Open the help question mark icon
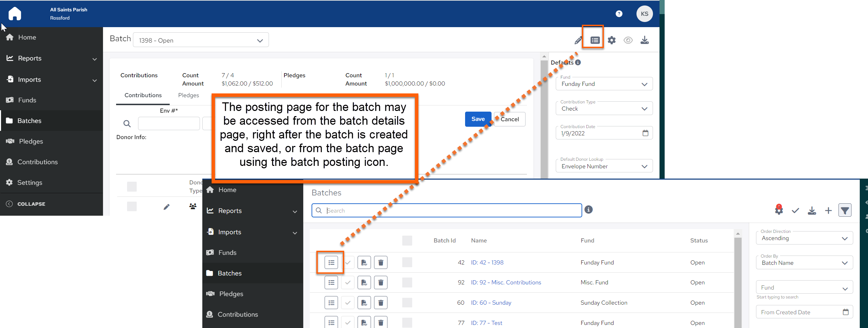Image resolution: width=868 pixels, height=328 pixels. 619,14
